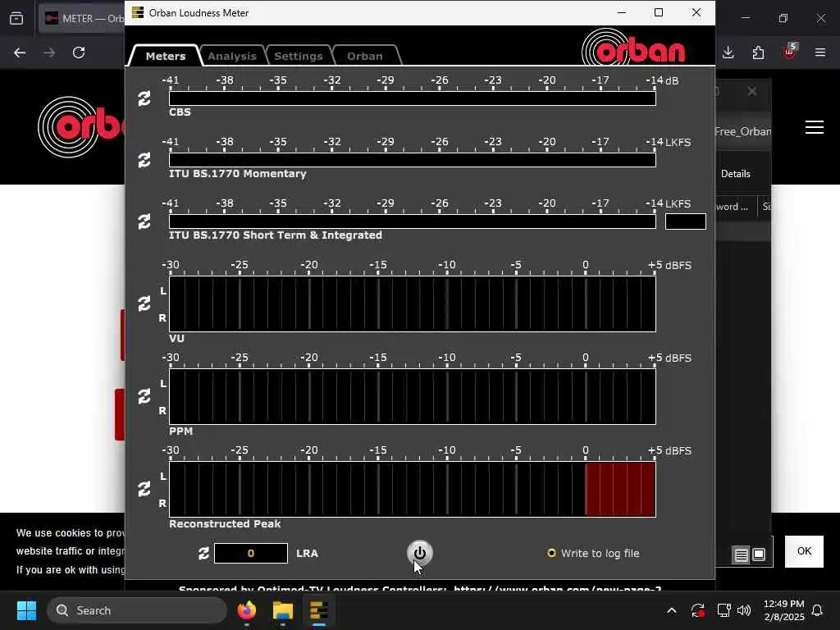
Task: Reset the PPM meter with its refresh icon
Action: click(x=144, y=396)
